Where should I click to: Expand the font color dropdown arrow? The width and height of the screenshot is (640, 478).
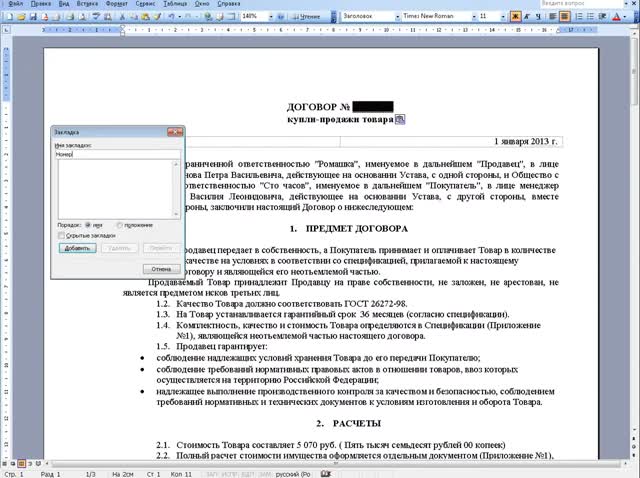624,17
